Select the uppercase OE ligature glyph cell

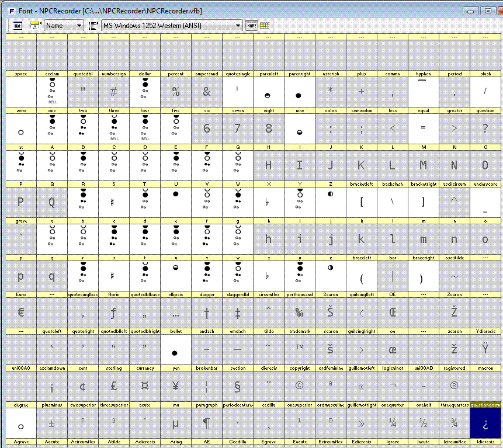click(392, 312)
